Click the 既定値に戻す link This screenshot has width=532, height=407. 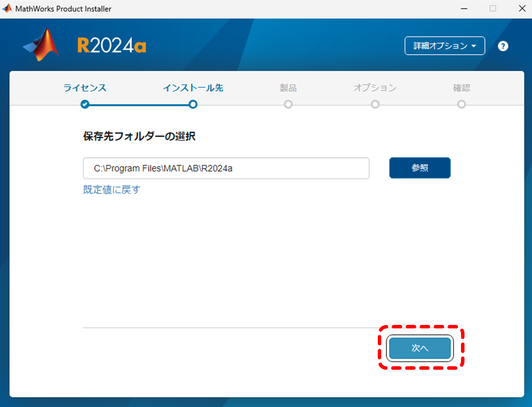click(112, 189)
